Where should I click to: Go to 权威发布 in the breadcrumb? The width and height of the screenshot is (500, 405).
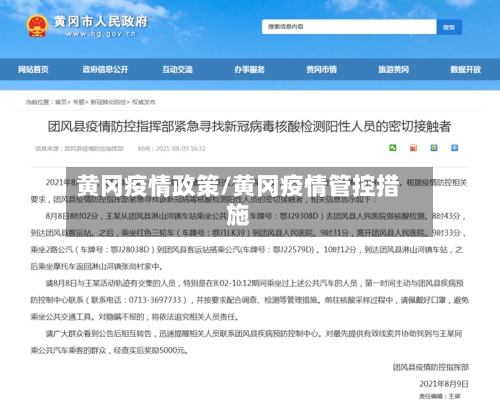tap(144, 102)
